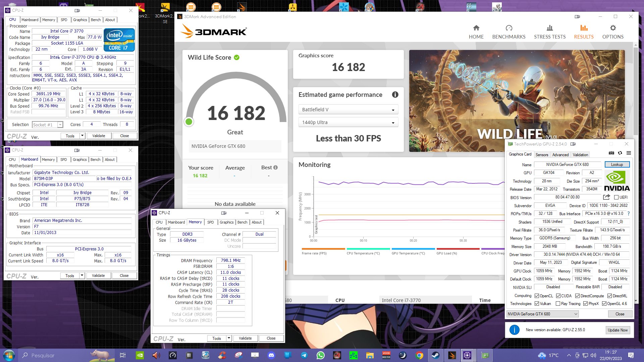
Task: Open the GPU-Z hamburger menu
Action: [x=629, y=153]
